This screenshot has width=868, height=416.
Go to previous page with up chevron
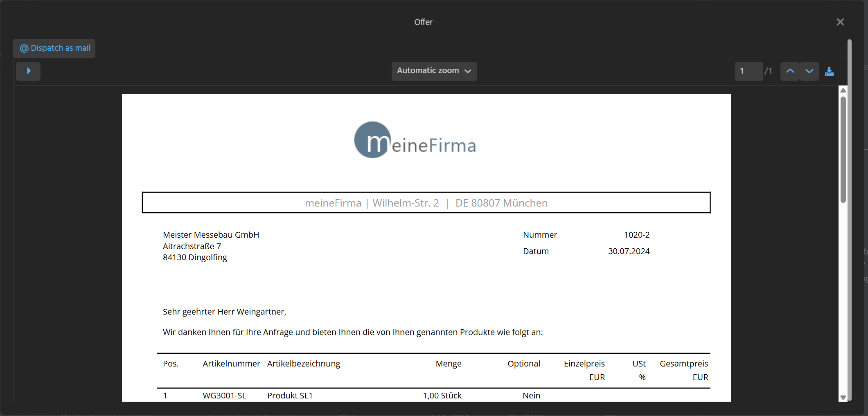pyautogui.click(x=790, y=71)
